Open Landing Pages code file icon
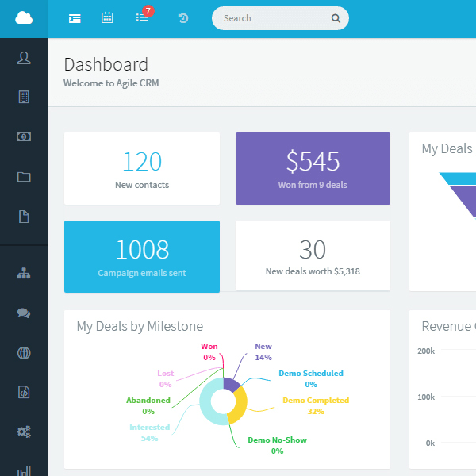476x476 pixels. [24, 392]
